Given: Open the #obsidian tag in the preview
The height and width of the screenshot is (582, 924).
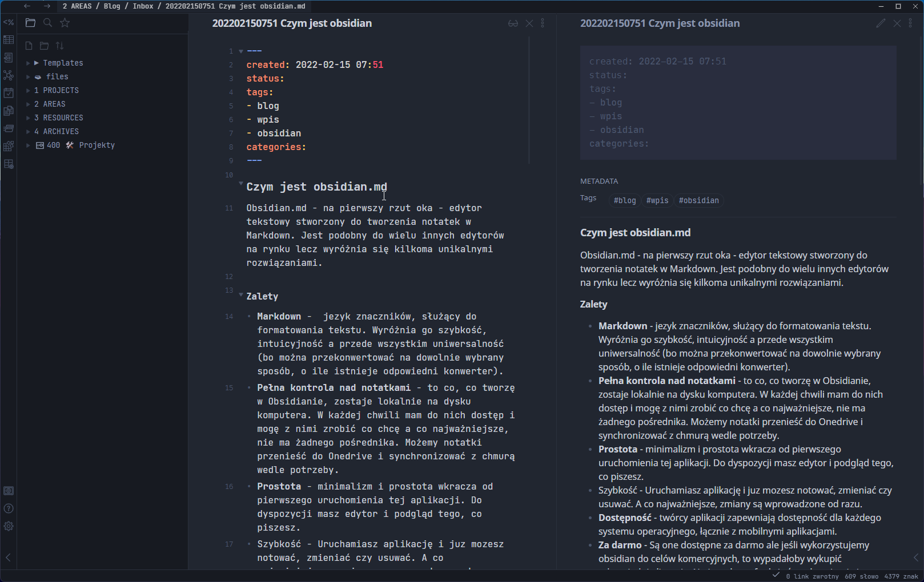Looking at the screenshot, I should 699,201.
